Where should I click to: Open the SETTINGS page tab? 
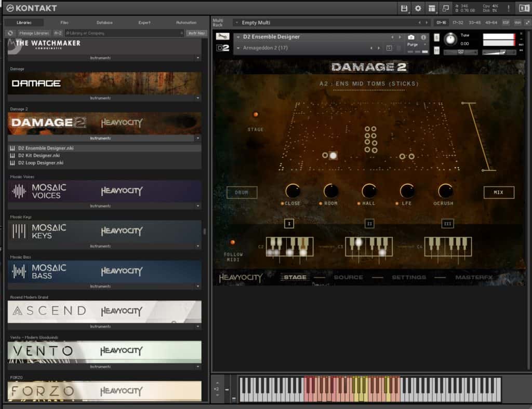[x=409, y=278]
